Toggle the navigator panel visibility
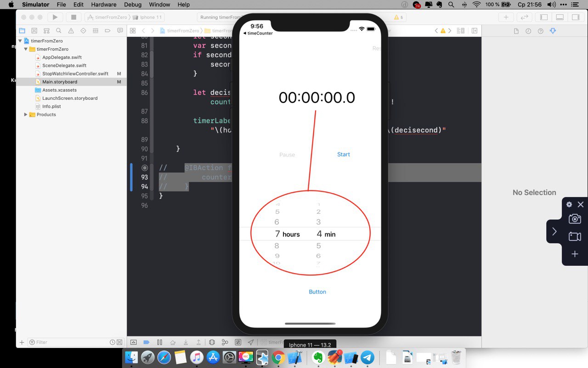 click(x=544, y=17)
